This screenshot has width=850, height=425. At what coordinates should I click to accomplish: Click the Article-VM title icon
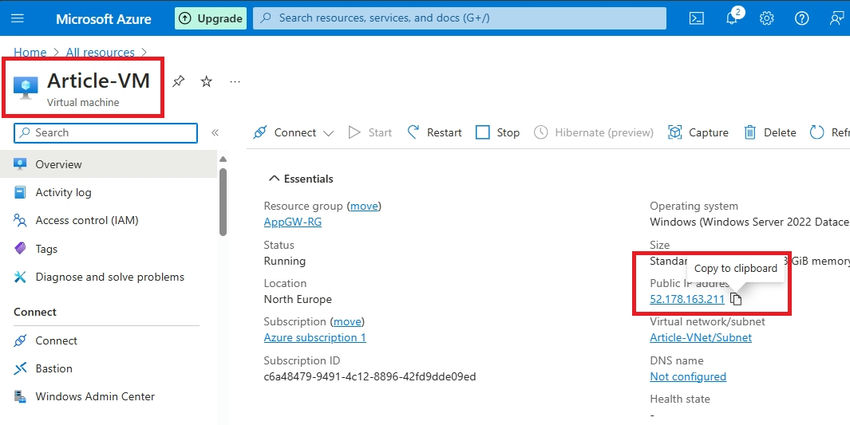click(25, 88)
